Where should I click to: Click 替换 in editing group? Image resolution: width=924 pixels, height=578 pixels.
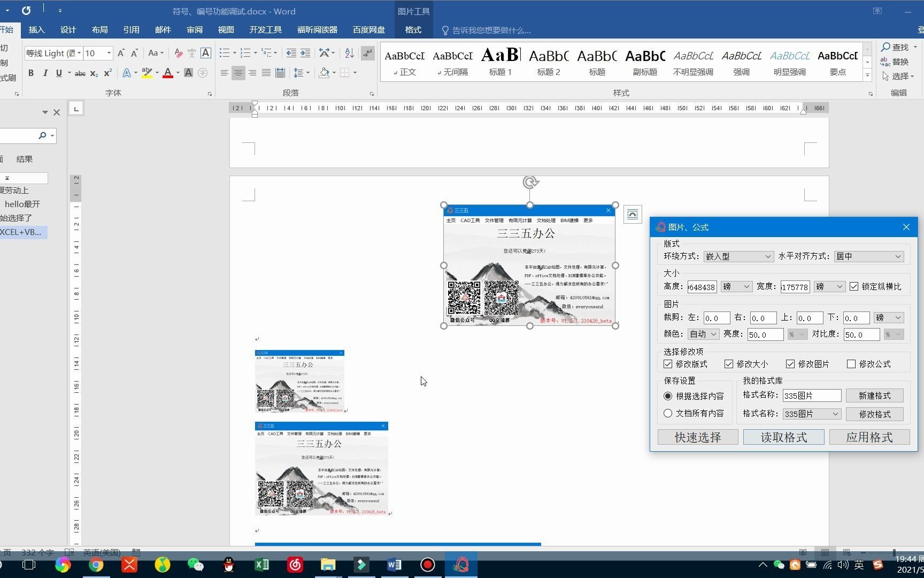[x=895, y=62]
